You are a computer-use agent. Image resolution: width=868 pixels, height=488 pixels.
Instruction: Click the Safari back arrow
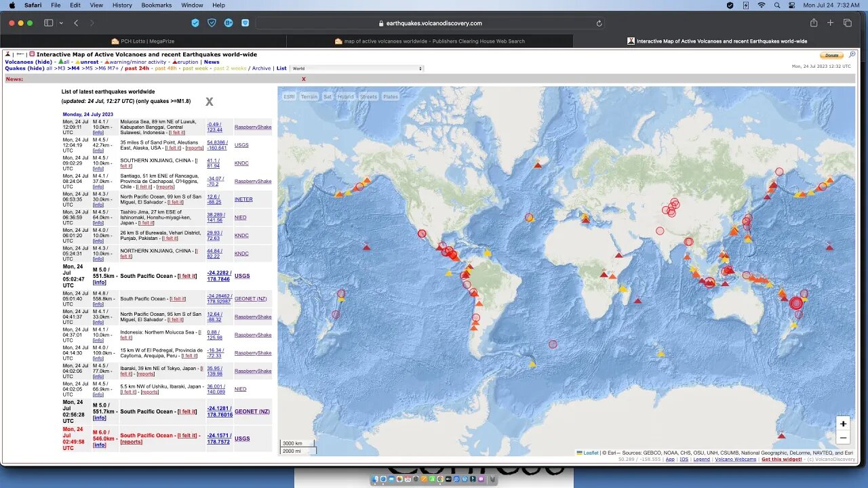click(x=76, y=23)
